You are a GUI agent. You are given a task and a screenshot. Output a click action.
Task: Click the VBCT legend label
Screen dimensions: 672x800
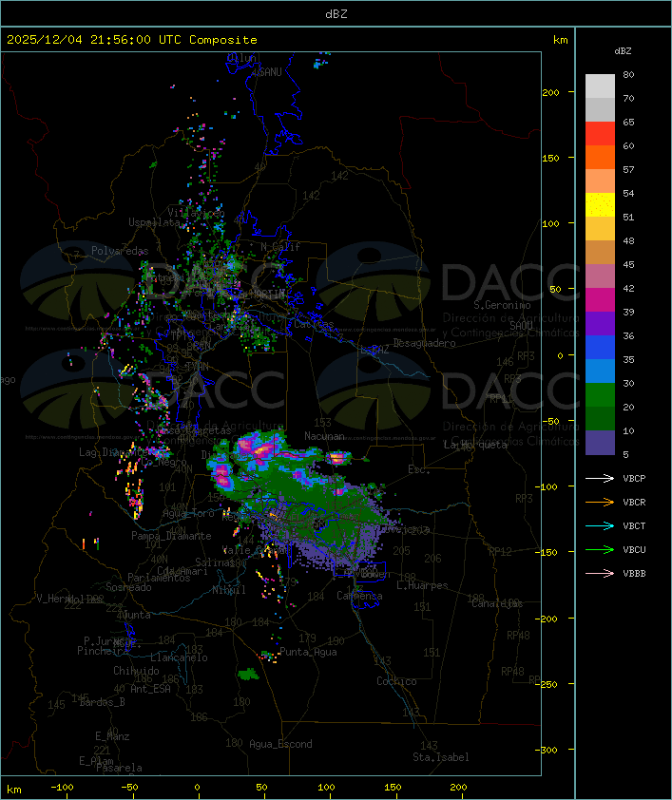(x=634, y=525)
